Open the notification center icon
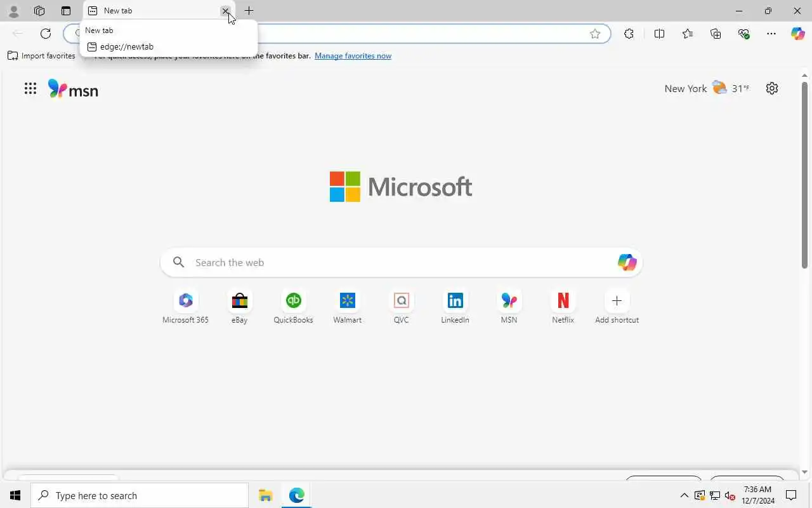This screenshot has height=508, width=812. tap(791, 495)
